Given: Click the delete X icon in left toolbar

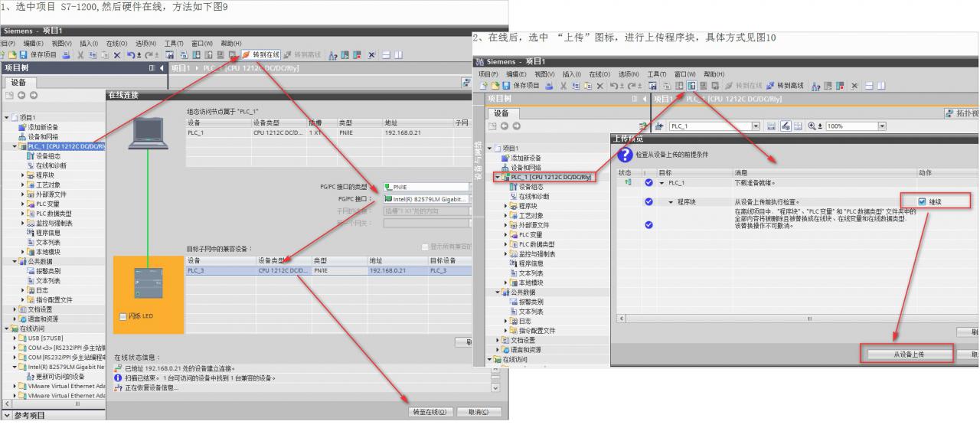Looking at the screenshot, I should [116, 54].
